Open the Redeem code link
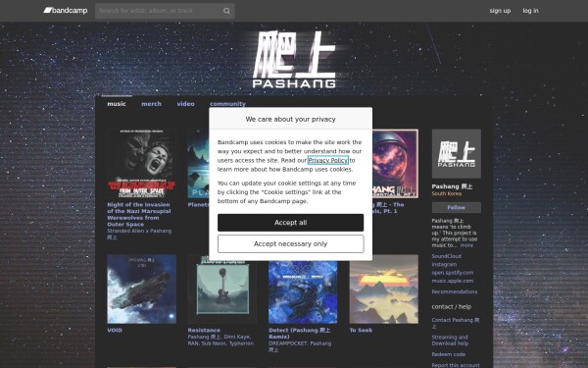The height and width of the screenshot is (368, 588). (448, 354)
